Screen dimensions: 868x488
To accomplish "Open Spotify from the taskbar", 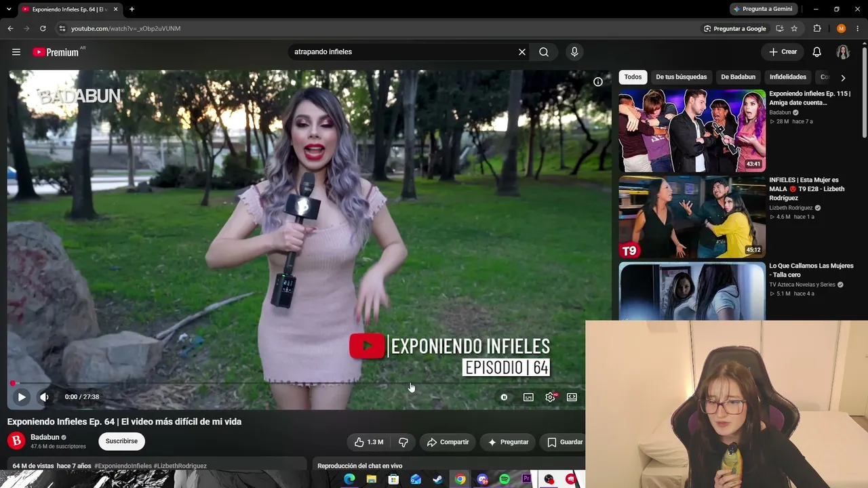I will click(505, 479).
